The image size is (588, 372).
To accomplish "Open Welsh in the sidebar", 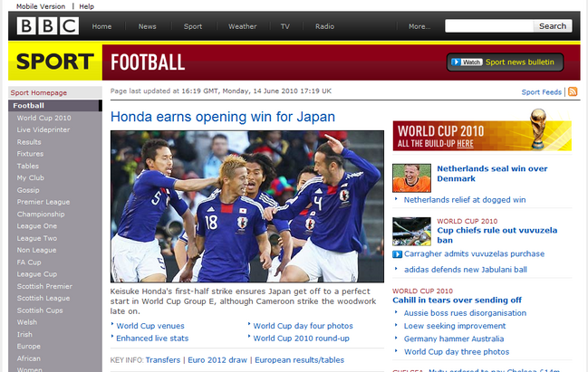I will [x=26, y=322].
